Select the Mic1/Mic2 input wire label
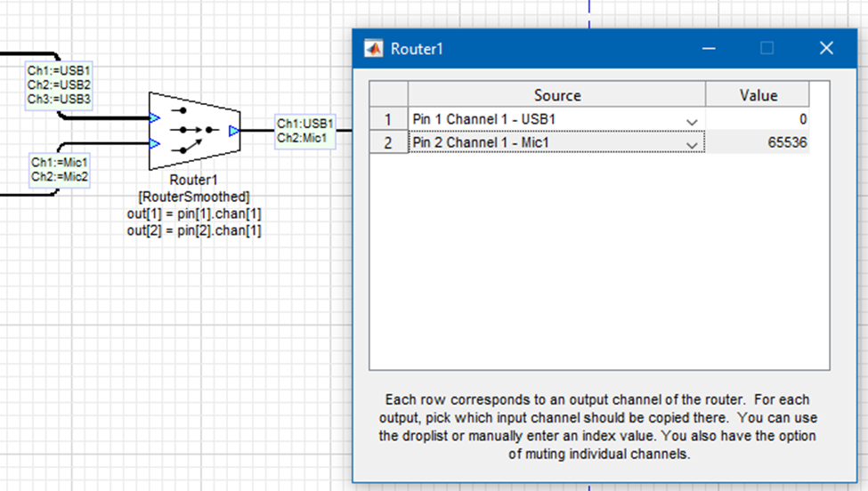The image size is (868, 491). coord(60,169)
